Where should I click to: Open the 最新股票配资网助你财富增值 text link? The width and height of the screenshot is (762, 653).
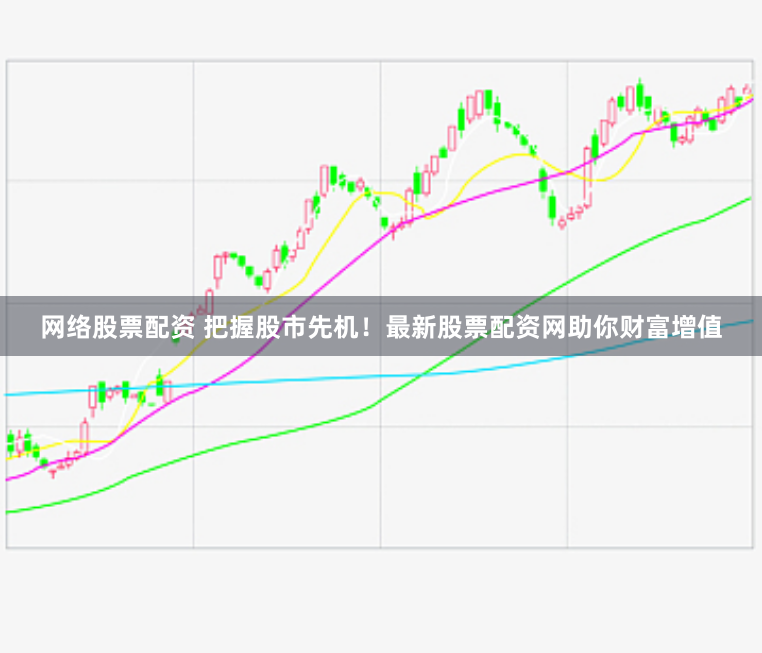click(x=553, y=327)
